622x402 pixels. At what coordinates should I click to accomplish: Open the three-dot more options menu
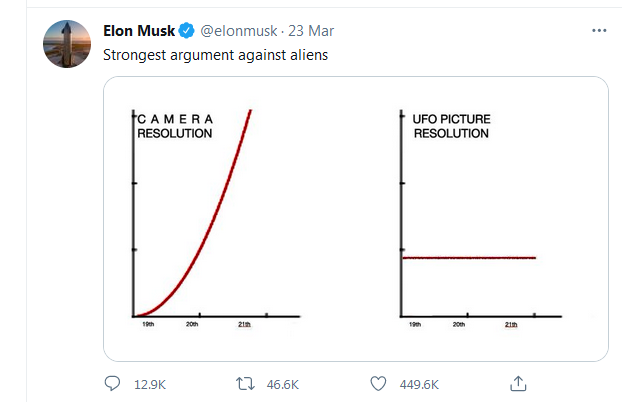click(x=599, y=31)
